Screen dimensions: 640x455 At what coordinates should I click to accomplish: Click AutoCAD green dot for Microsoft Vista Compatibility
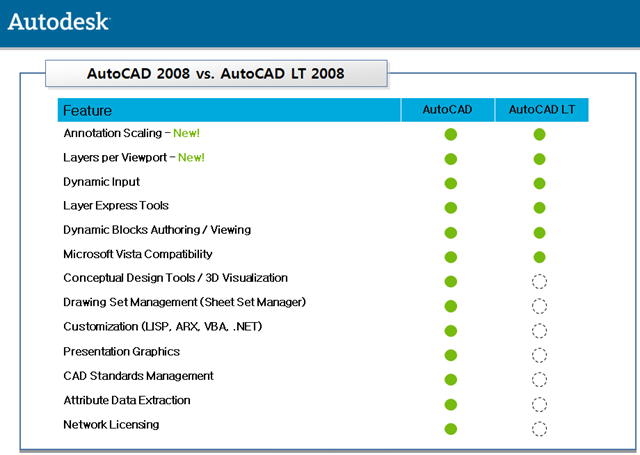[451, 257]
